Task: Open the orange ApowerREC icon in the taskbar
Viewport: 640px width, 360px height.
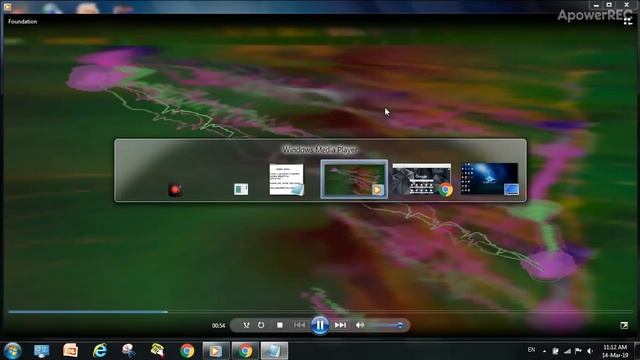Action: click(70, 351)
